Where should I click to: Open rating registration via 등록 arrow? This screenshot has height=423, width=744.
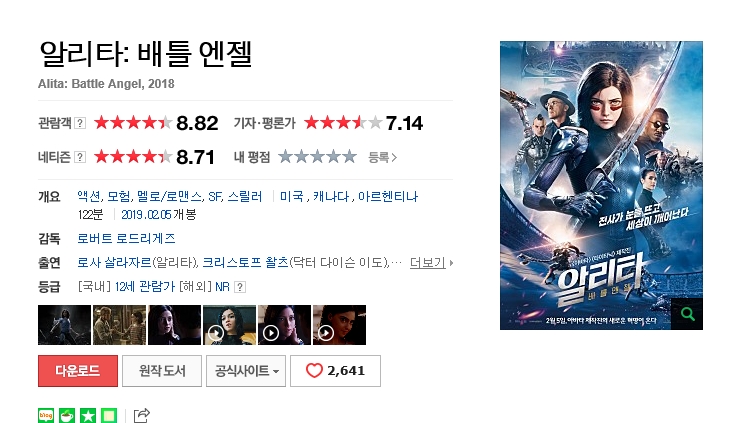coord(382,157)
